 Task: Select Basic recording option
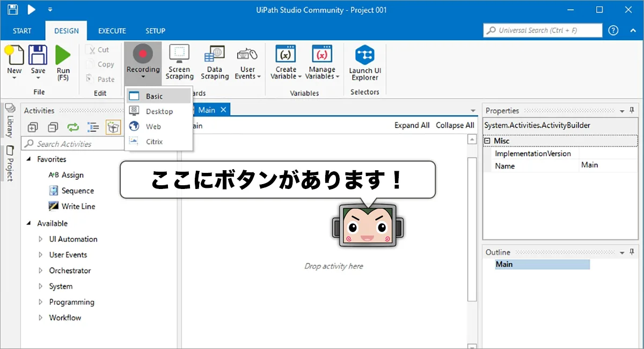(x=158, y=97)
